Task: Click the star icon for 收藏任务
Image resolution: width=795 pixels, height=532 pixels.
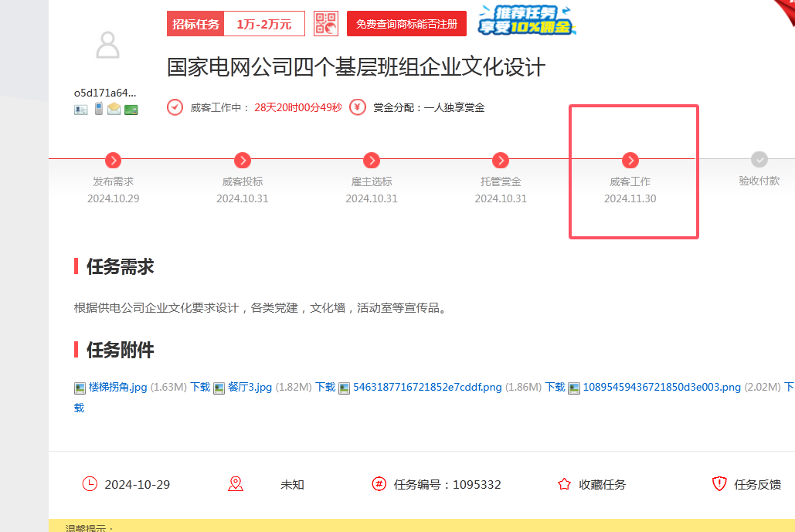Action: (x=564, y=484)
